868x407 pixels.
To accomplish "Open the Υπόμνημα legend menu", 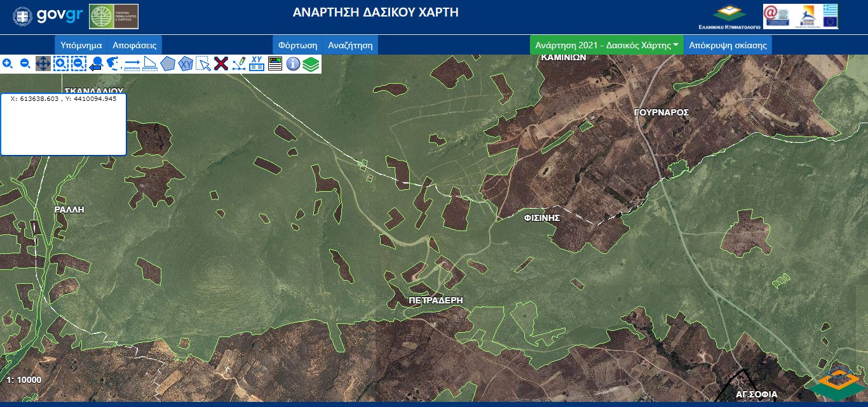I will tap(81, 45).
